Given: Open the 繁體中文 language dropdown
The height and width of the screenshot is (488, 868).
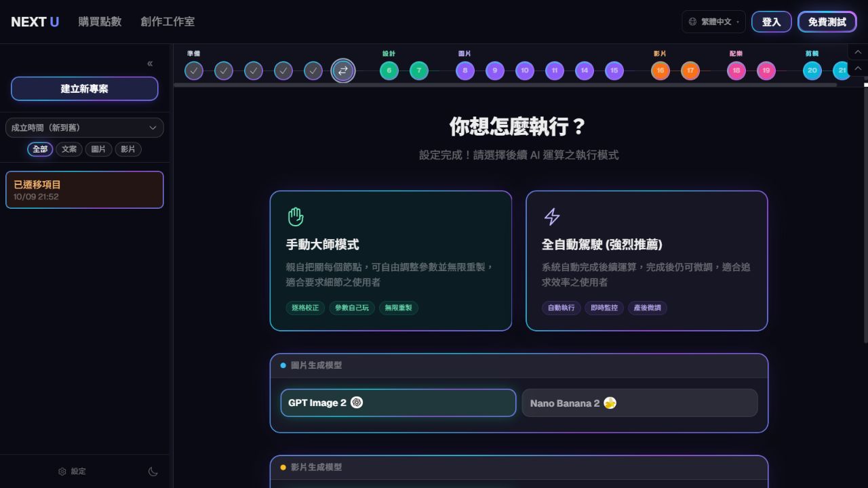Looking at the screenshot, I should 714,22.
